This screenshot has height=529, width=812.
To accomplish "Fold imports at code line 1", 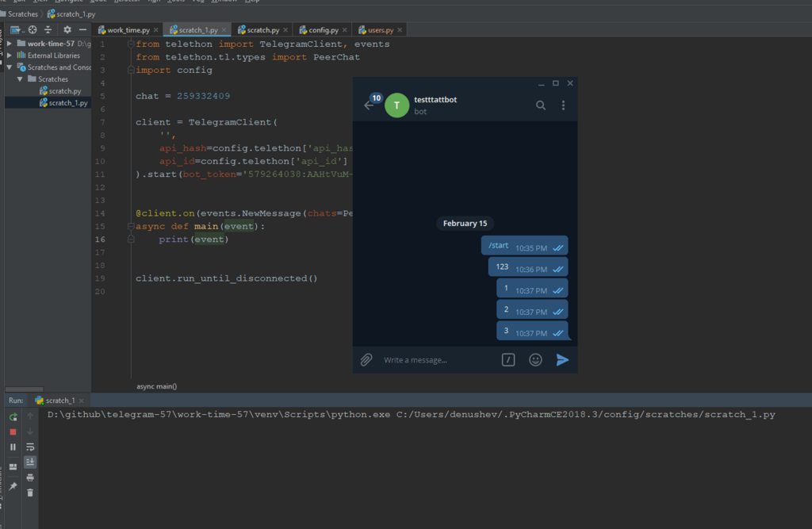I will (131, 44).
